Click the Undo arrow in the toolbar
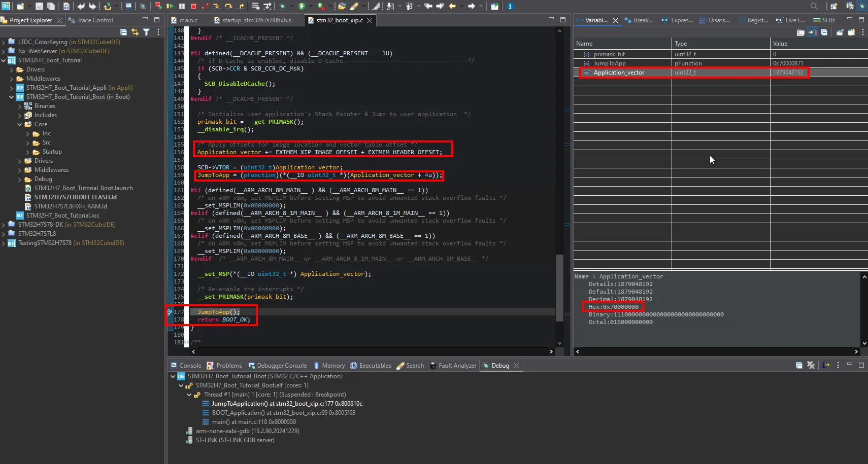The width and height of the screenshot is (868, 464). pos(81,6)
